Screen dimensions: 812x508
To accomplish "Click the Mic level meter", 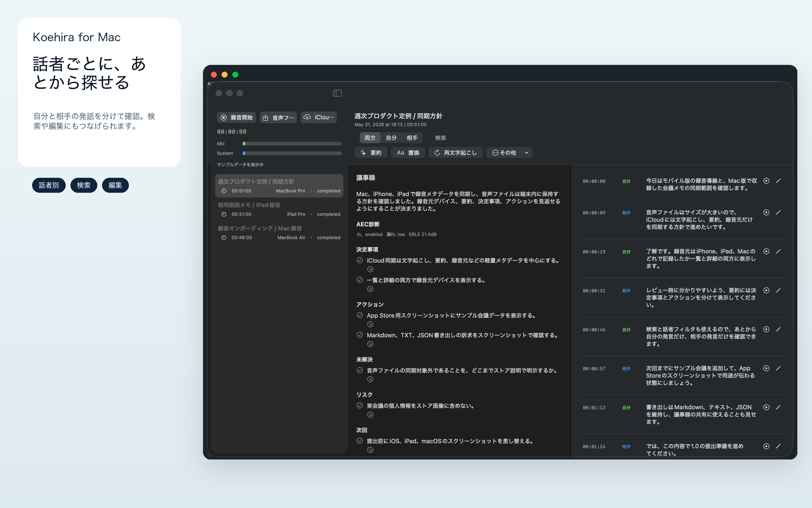I will point(292,143).
